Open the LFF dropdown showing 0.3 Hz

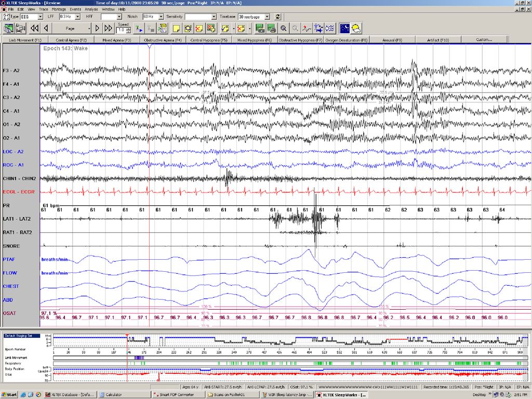pyautogui.click(x=78, y=17)
